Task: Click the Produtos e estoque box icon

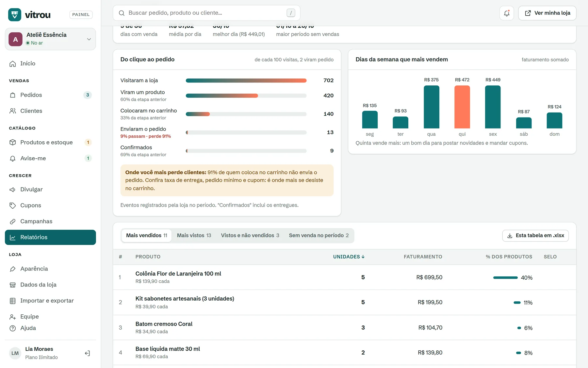Action: click(13, 143)
